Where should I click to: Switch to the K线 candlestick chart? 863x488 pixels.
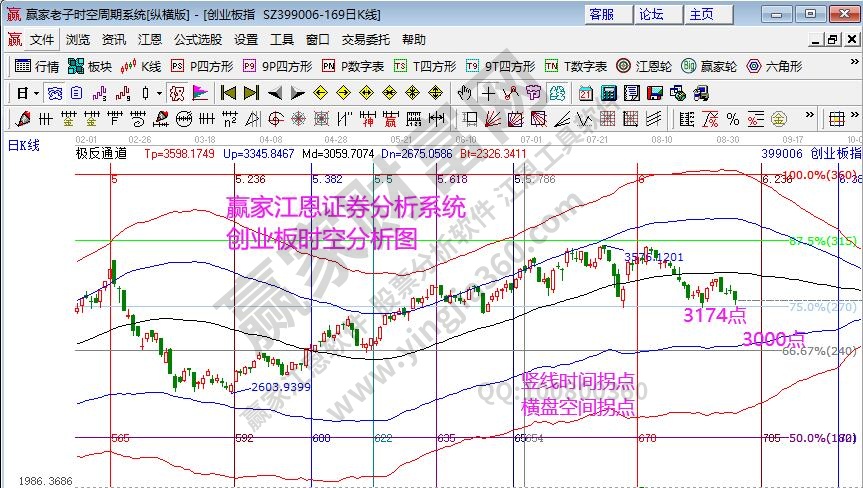coord(141,66)
